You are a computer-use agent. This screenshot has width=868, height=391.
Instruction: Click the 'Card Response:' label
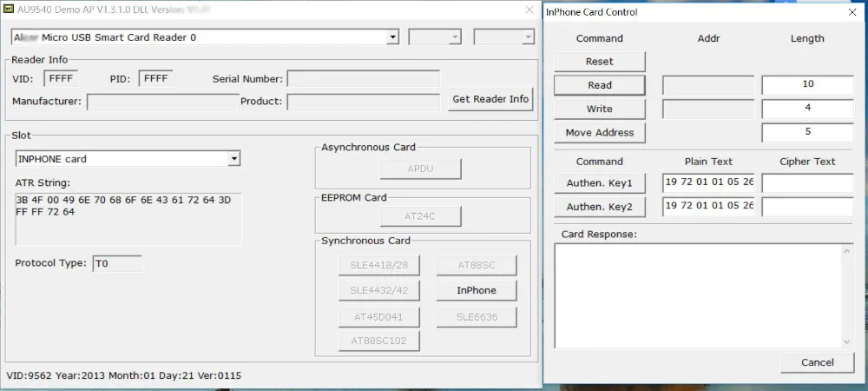[599, 235]
